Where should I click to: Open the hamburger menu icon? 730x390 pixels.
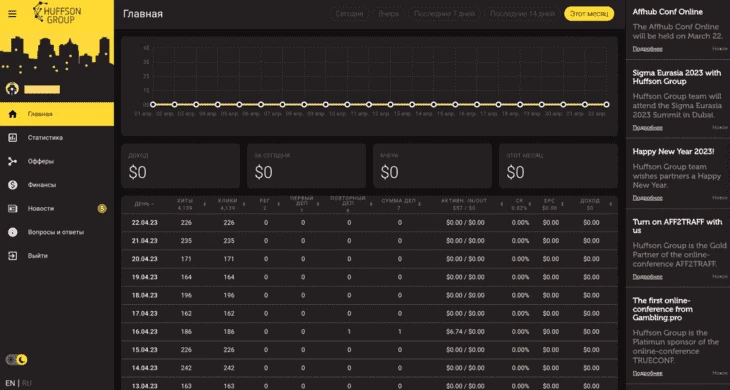[12, 14]
